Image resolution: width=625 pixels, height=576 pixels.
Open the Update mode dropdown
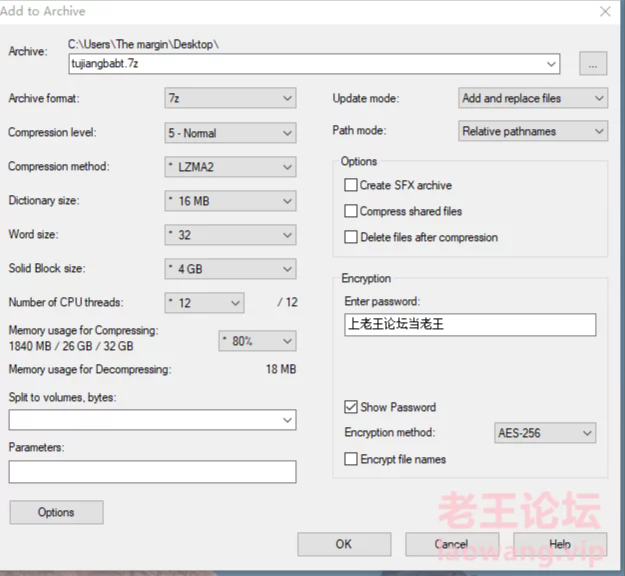(533, 98)
